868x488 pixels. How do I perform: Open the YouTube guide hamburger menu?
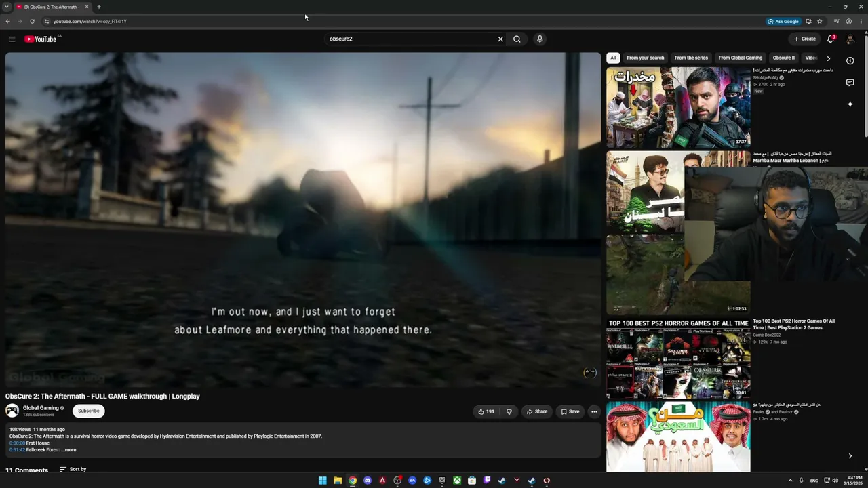click(x=12, y=39)
